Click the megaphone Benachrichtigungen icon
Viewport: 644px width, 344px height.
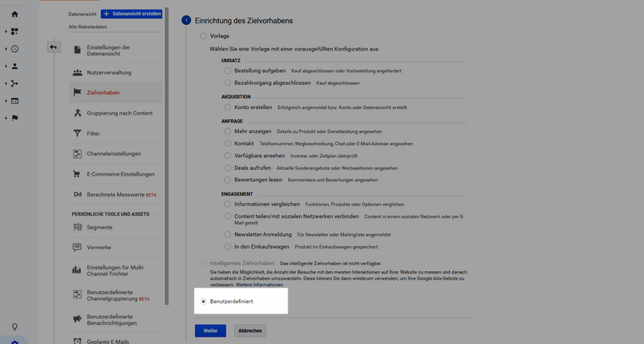coord(77,319)
